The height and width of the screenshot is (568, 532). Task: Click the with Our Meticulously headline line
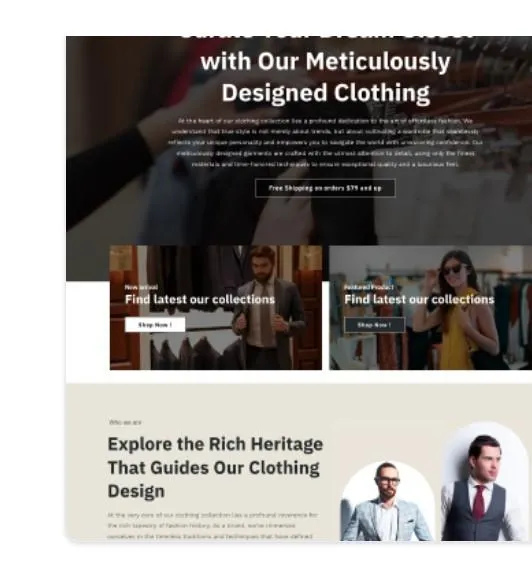(325, 62)
